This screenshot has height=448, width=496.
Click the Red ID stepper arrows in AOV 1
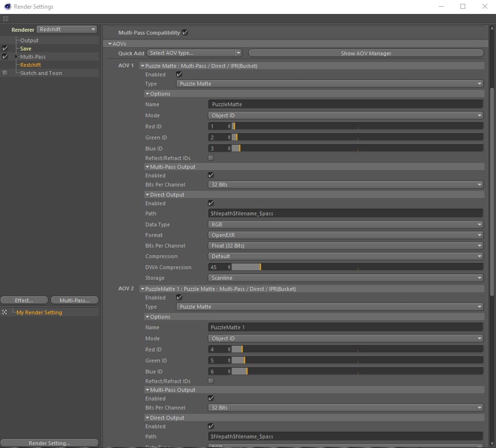(229, 126)
